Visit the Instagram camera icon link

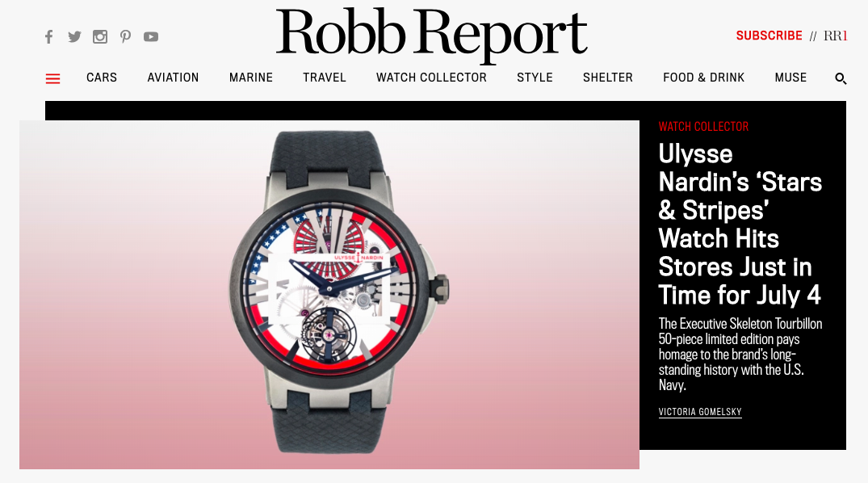tap(100, 37)
